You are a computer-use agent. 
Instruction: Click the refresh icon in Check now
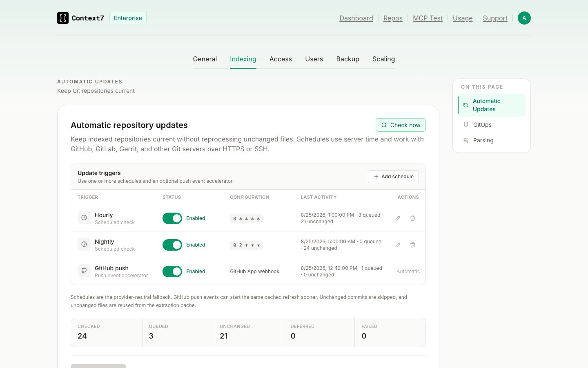point(384,125)
